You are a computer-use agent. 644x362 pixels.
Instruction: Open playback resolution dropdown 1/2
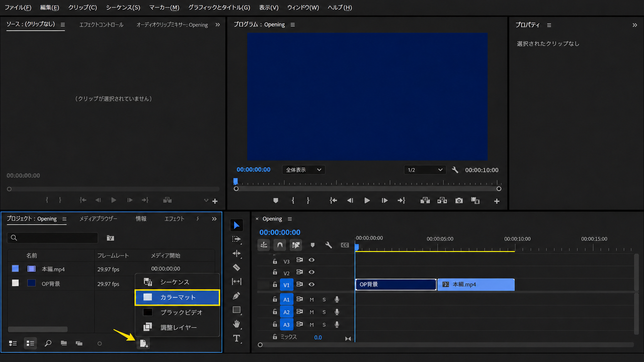(425, 170)
